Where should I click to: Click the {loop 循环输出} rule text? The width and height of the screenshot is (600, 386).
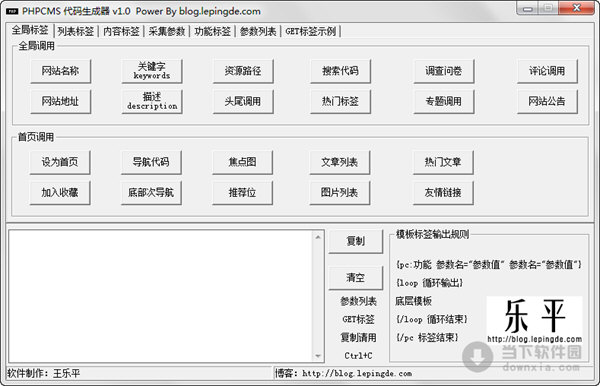[x=429, y=283]
